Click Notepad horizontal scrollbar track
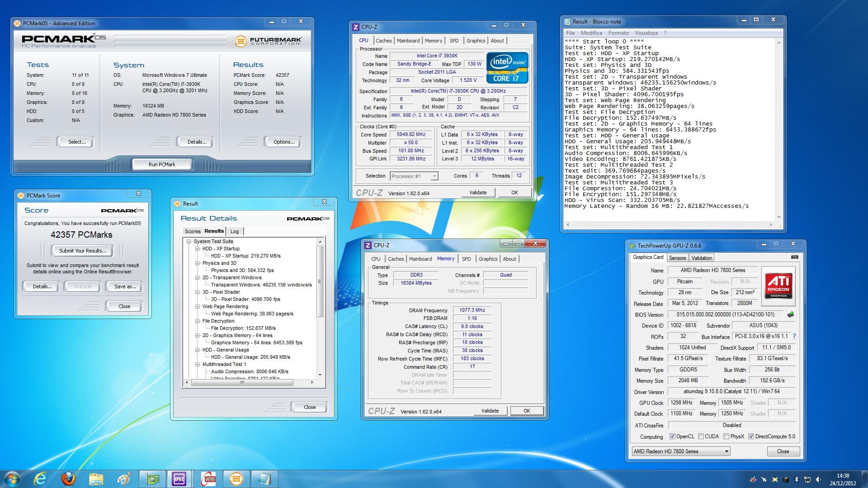This screenshot has height=488, width=868. click(x=670, y=225)
